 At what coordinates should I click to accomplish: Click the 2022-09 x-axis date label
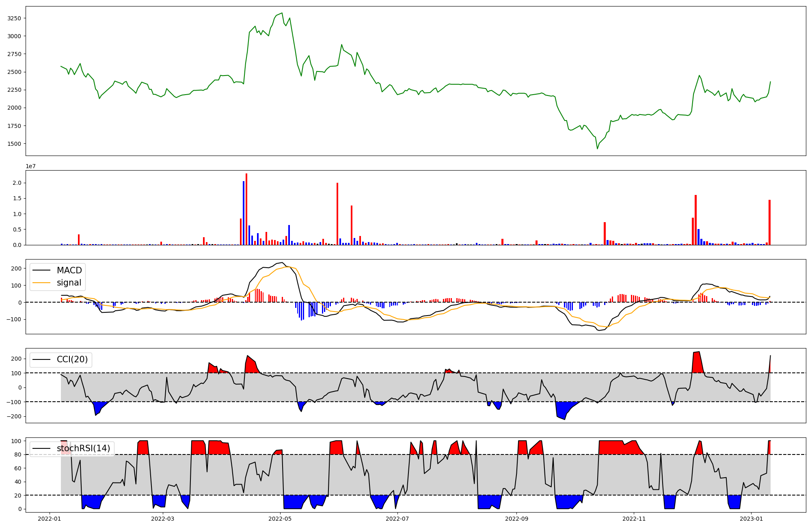pyautogui.click(x=516, y=519)
